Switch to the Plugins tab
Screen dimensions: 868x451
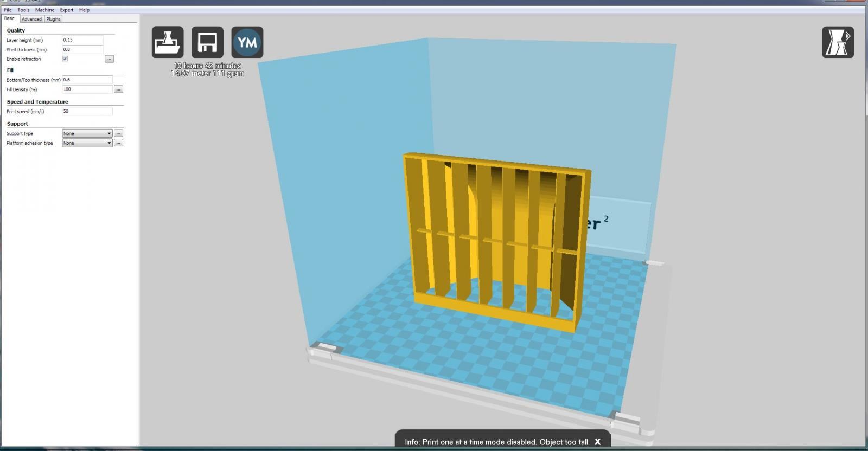coord(53,19)
